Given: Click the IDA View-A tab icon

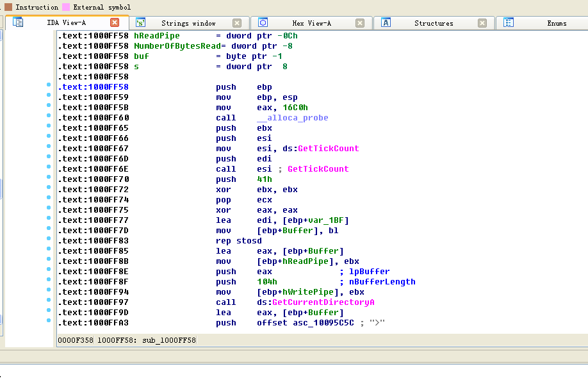Looking at the screenshot, I should (x=18, y=22).
